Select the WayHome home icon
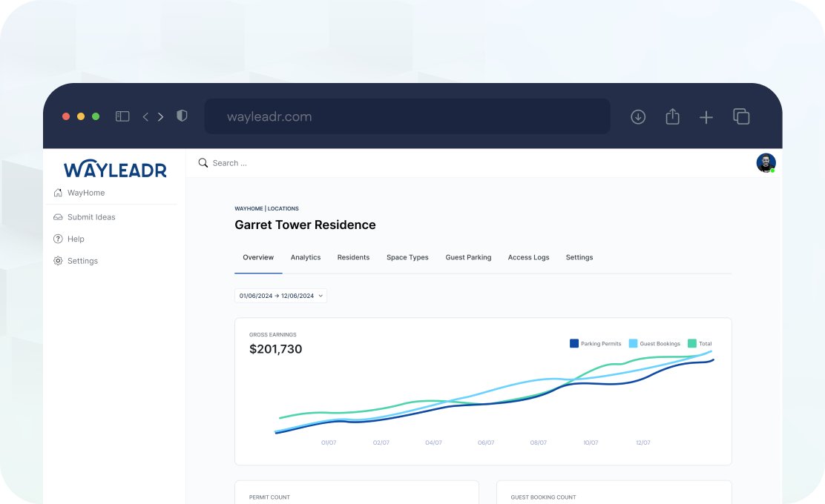 click(x=57, y=193)
